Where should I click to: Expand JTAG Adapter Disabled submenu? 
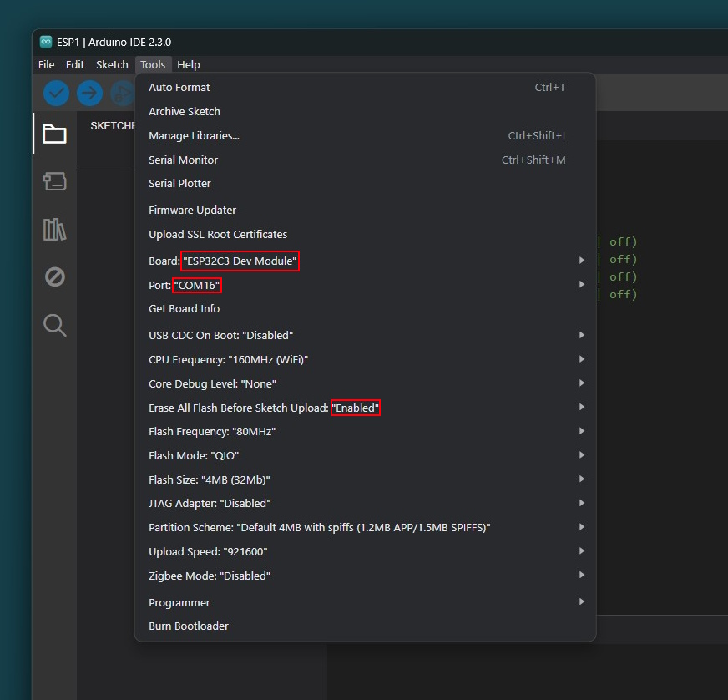click(365, 503)
